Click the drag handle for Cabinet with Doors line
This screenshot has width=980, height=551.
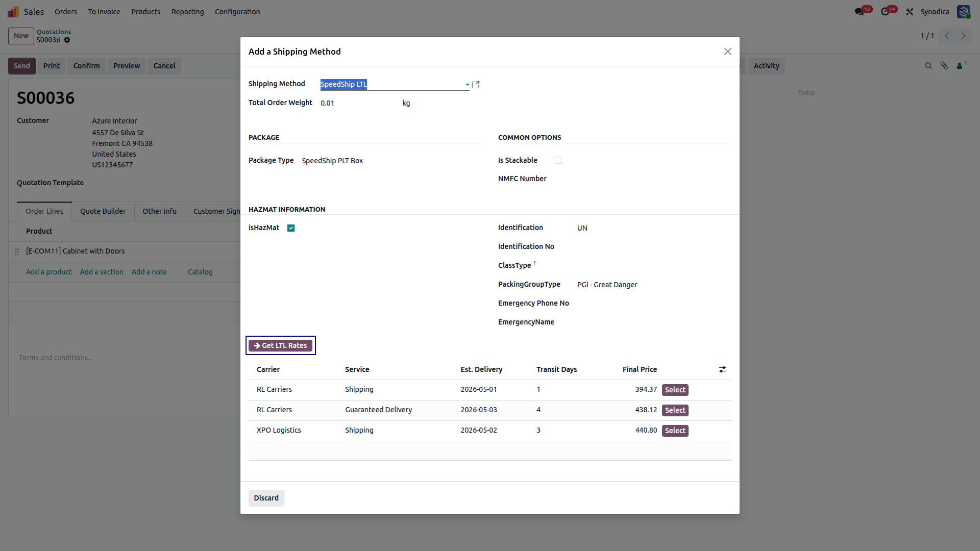pyautogui.click(x=17, y=252)
